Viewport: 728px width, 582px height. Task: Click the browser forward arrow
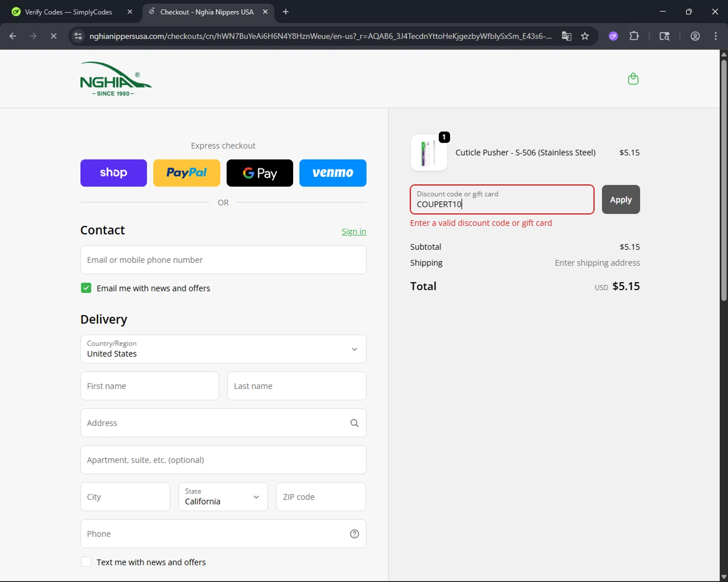click(x=33, y=36)
